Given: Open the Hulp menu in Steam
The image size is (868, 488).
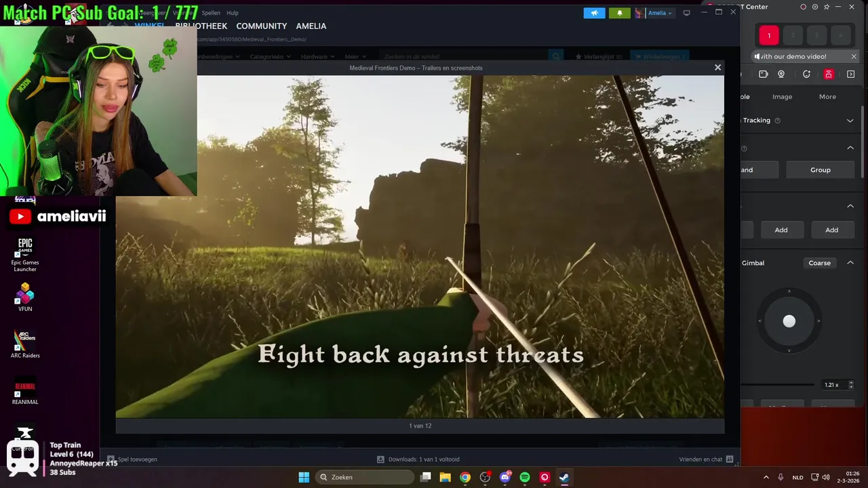Looking at the screenshot, I should [233, 13].
